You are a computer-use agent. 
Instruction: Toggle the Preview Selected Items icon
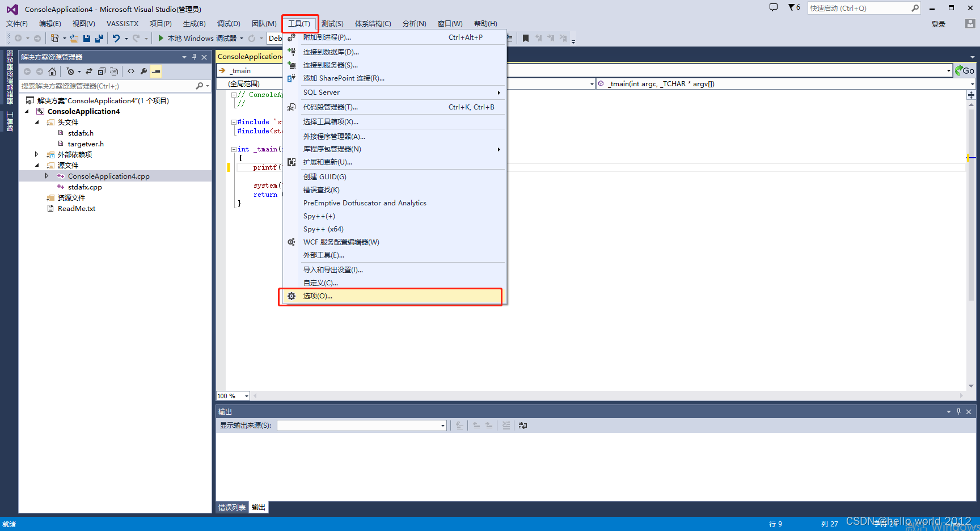[156, 71]
